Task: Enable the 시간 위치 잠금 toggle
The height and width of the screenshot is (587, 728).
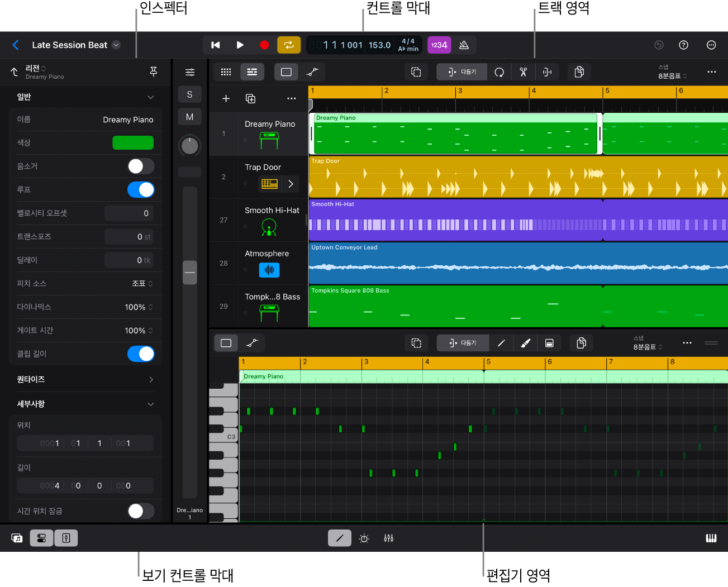Action: point(140,511)
